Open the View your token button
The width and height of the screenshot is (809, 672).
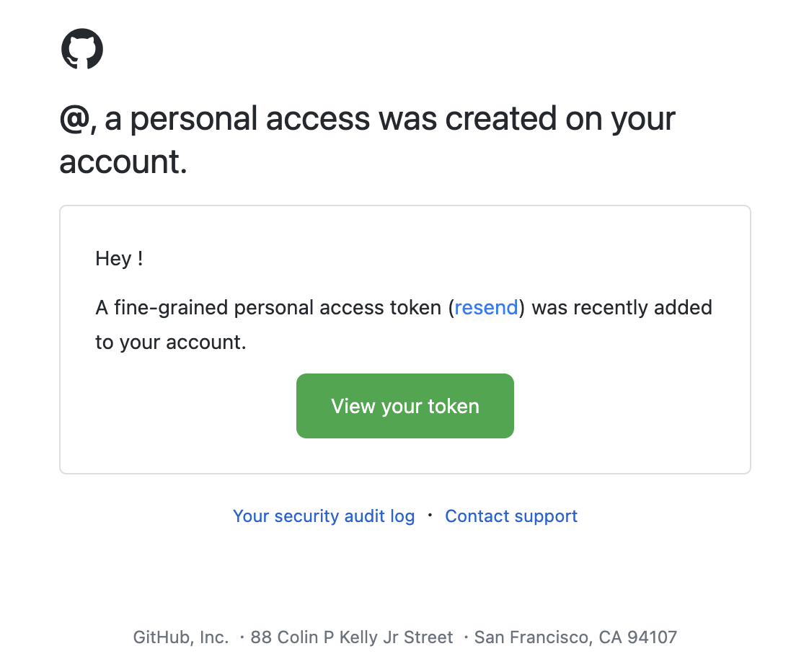(x=405, y=406)
